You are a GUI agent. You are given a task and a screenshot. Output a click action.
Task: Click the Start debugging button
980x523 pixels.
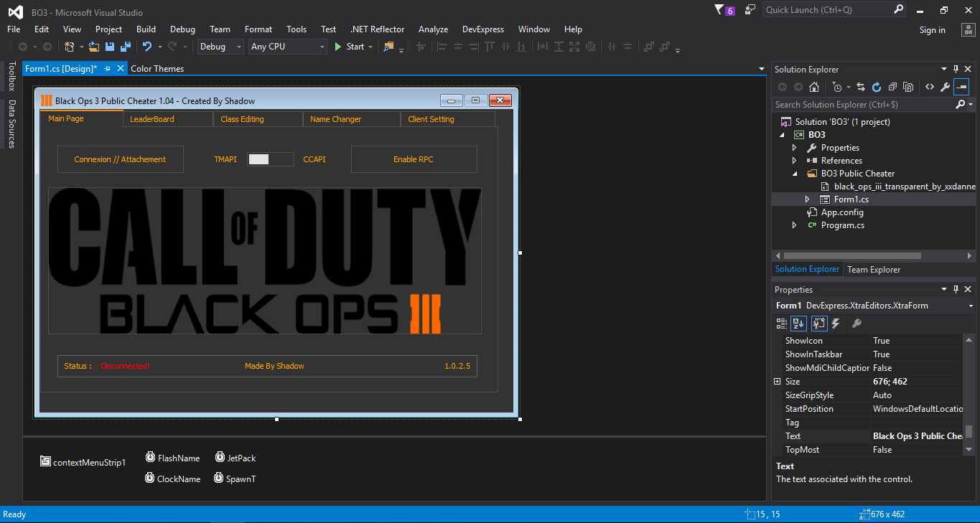pos(350,47)
